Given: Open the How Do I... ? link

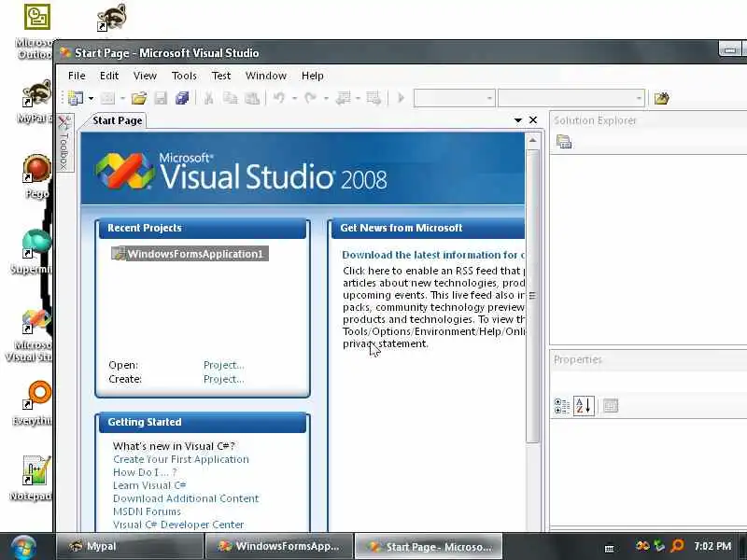Looking at the screenshot, I should (x=145, y=472).
